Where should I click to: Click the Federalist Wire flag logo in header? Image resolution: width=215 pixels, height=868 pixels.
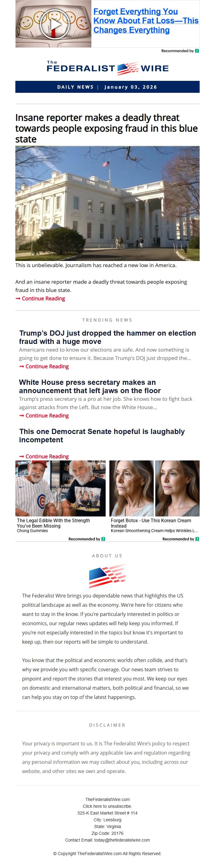[128, 69]
